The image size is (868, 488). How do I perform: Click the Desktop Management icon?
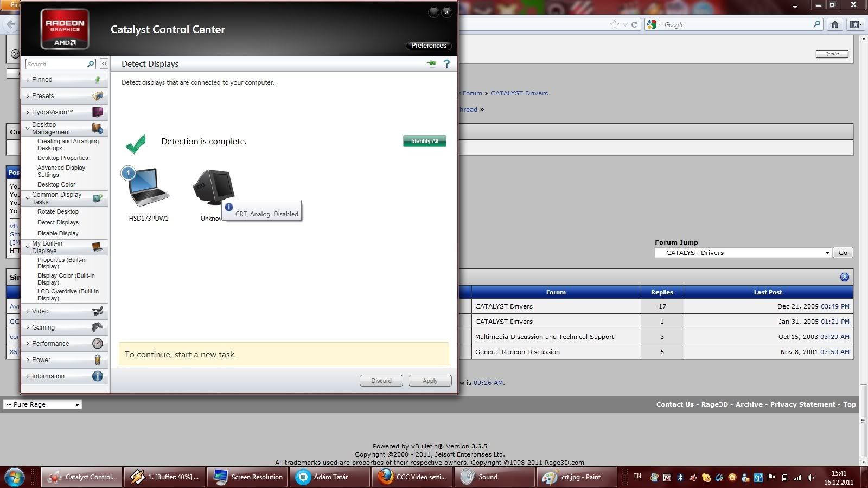point(98,129)
